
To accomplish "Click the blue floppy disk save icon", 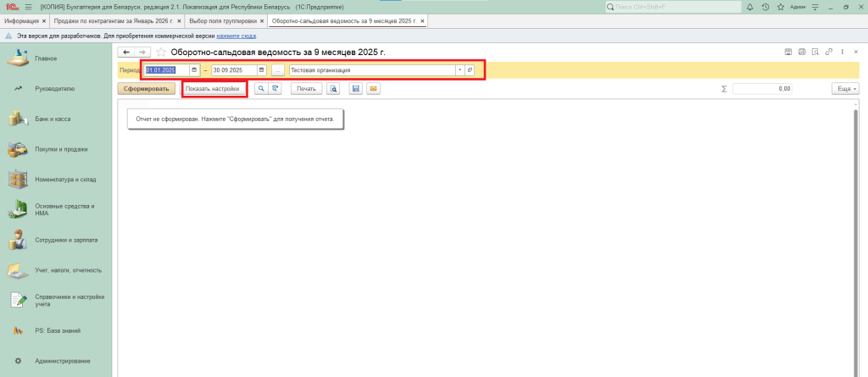I will [356, 88].
